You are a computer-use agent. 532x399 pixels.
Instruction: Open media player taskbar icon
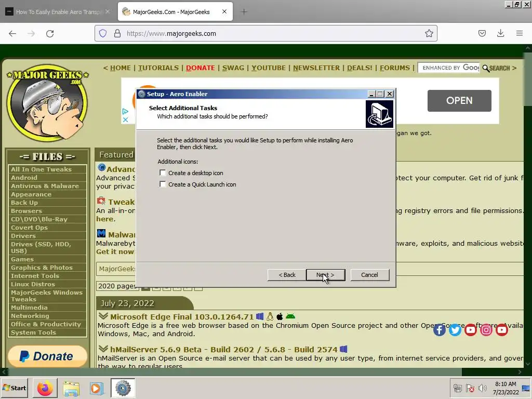point(96,388)
